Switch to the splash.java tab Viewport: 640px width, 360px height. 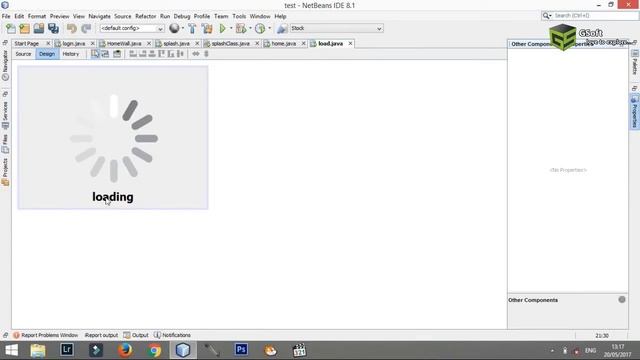coord(176,44)
